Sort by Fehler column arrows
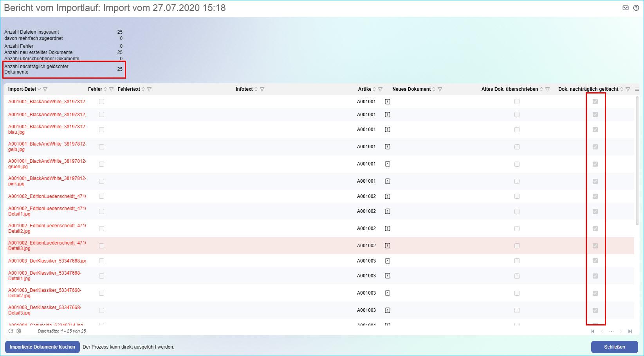This screenshot has width=644, height=356. (105, 89)
